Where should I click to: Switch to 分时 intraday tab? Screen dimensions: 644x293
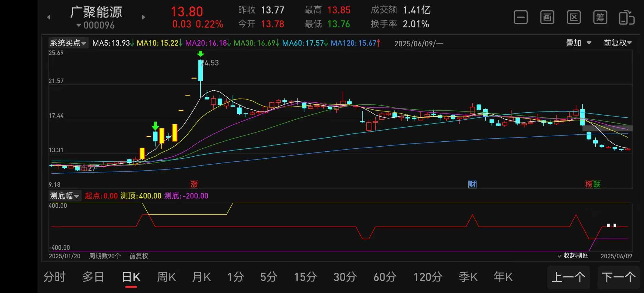coord(54,277)
